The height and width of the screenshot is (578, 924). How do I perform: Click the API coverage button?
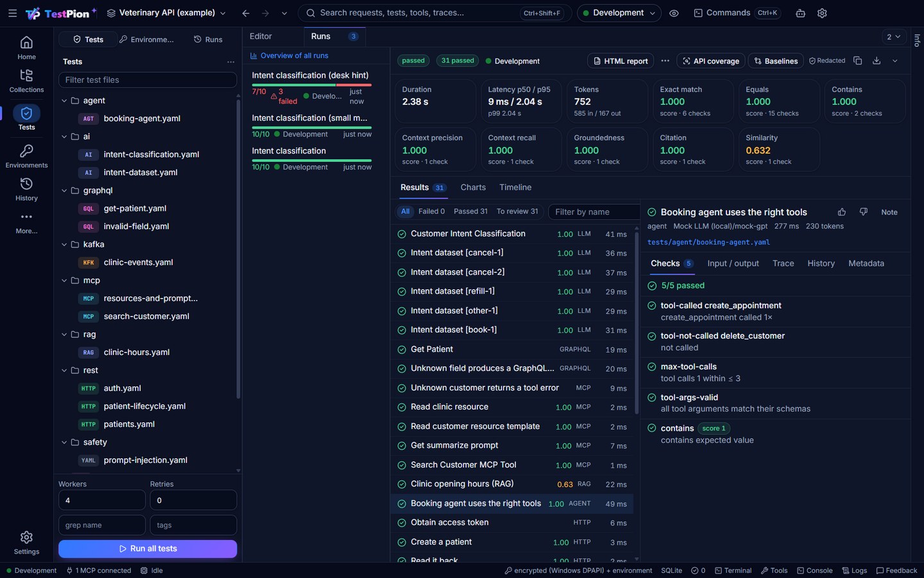click(x=710, y=61)
